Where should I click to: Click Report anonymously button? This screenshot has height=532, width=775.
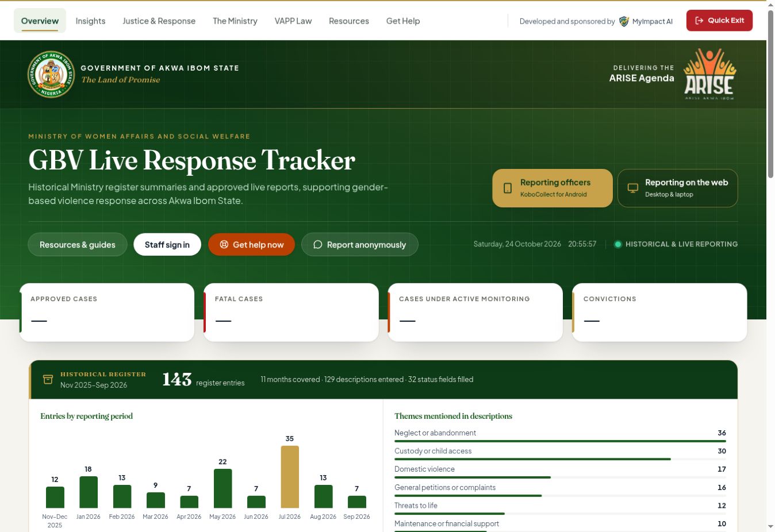tap(360, 245)
